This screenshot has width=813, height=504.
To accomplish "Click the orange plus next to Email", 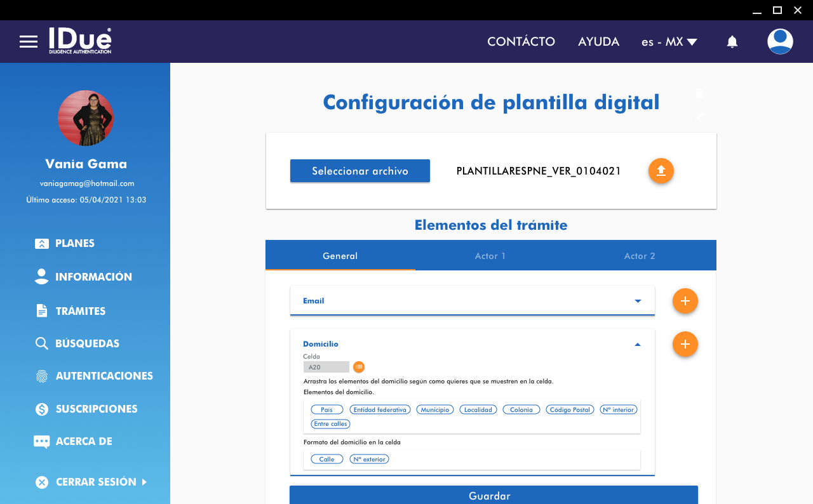I will tap(685, 301).
